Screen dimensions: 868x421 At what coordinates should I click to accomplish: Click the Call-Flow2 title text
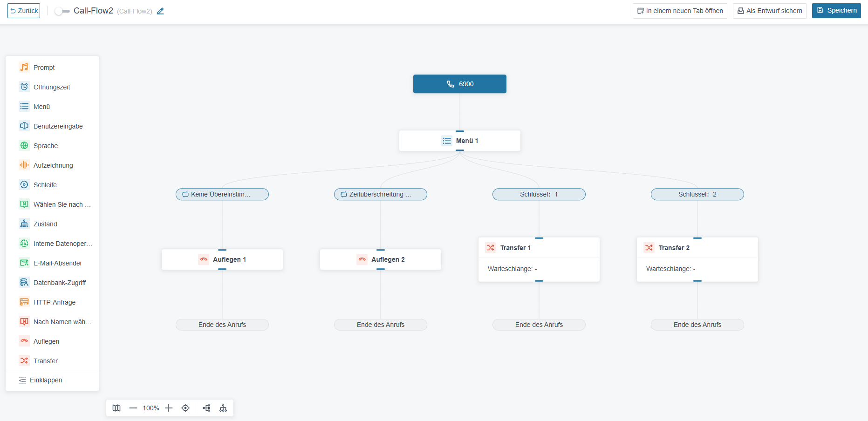(x=93, y=11)
